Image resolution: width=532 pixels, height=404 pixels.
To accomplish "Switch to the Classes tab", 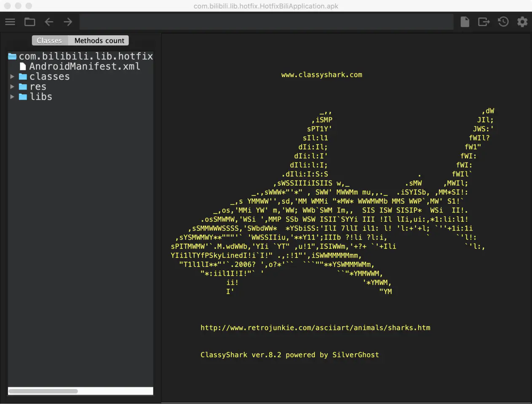I will (50, 40).
